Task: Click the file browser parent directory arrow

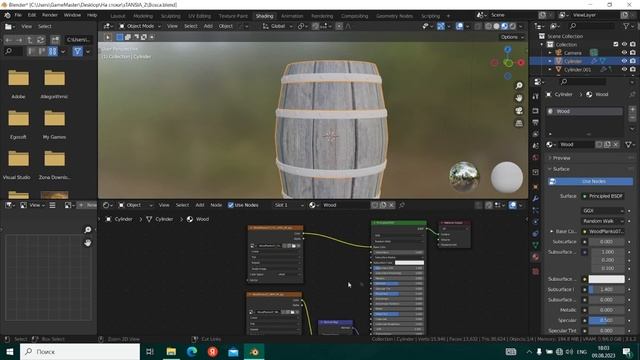Action: click(30, 40)
